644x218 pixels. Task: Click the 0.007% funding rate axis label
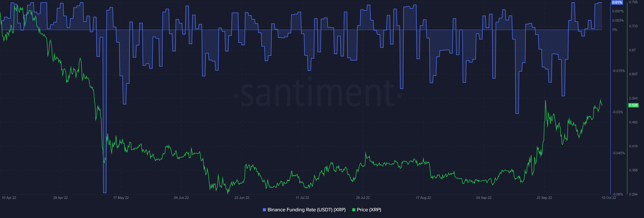point(618,11)
